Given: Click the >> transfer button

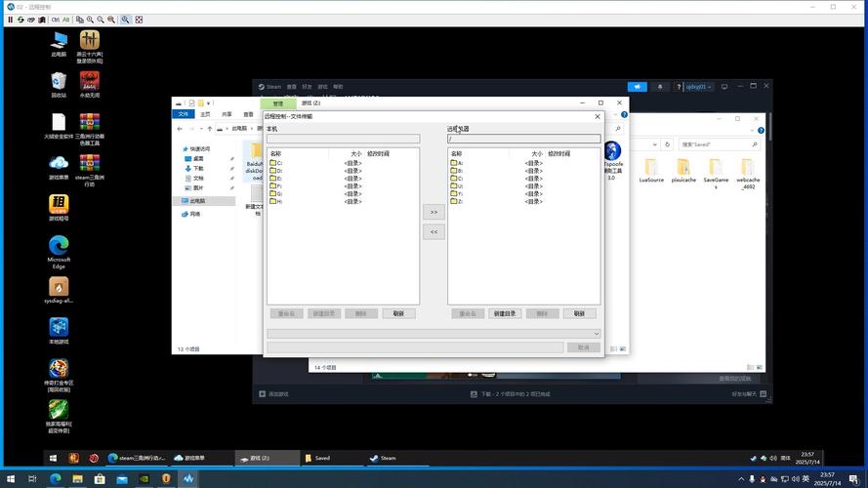Looking at the screenshot, I should 434,212.
